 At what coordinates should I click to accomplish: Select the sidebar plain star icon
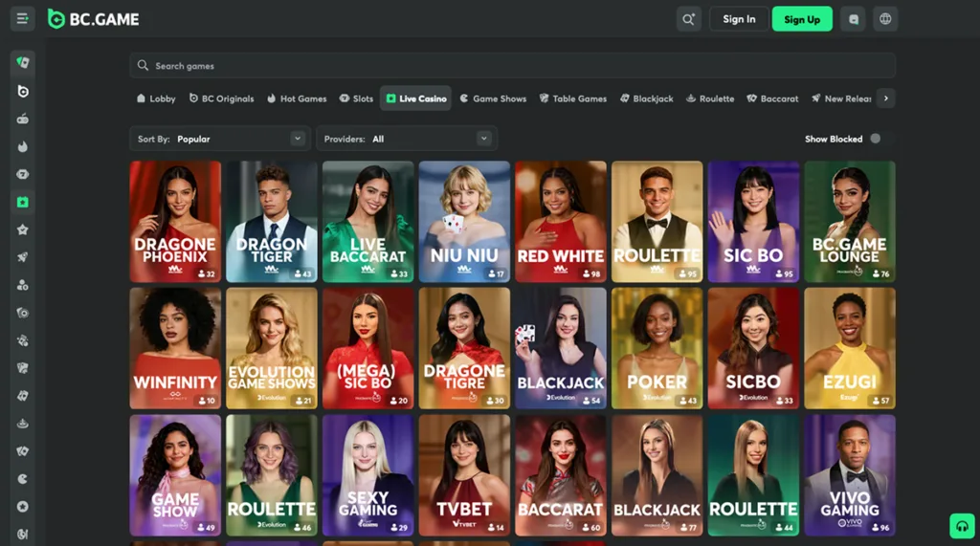(x=23, y=229)
